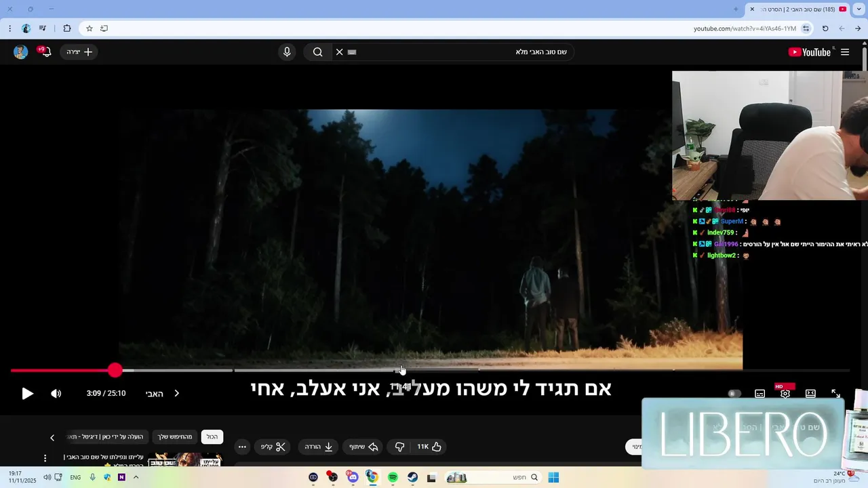Open a new browser tab
Screen dimensions: 868x488
[x=736, y=9]
